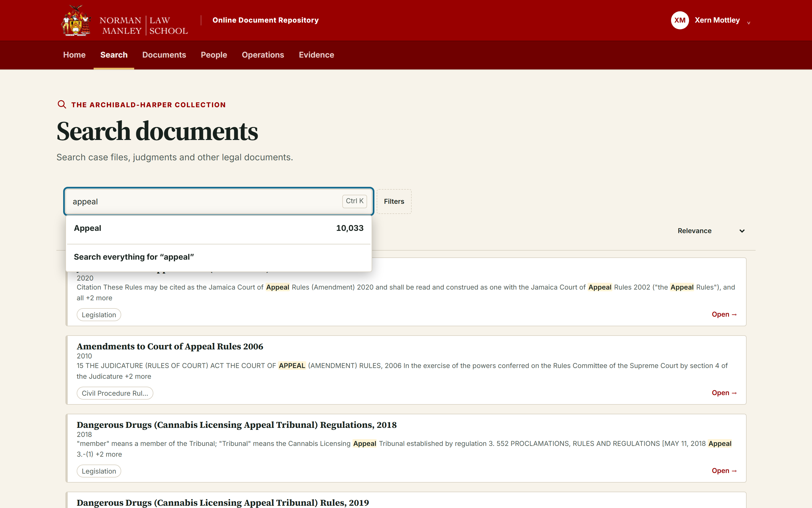This screenshot has width=812, height=508.
Task: Click the year 2010 under Amendments result
Action: tap(84, 356)
